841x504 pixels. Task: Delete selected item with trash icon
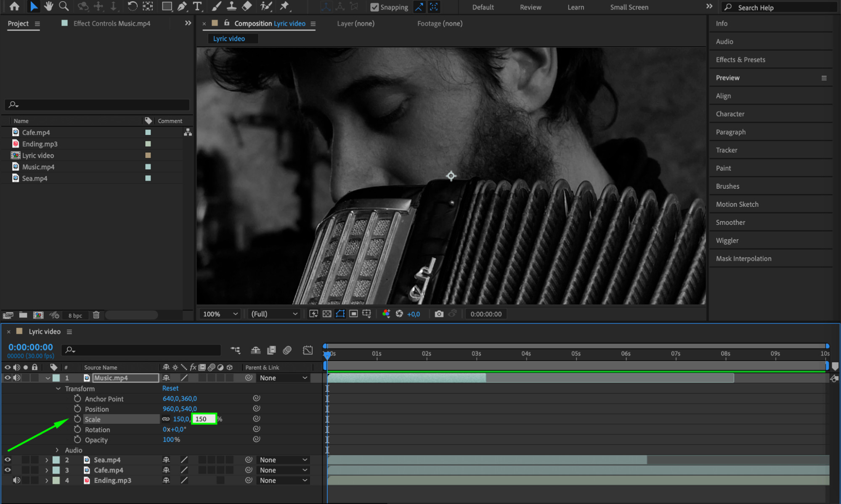96,315
